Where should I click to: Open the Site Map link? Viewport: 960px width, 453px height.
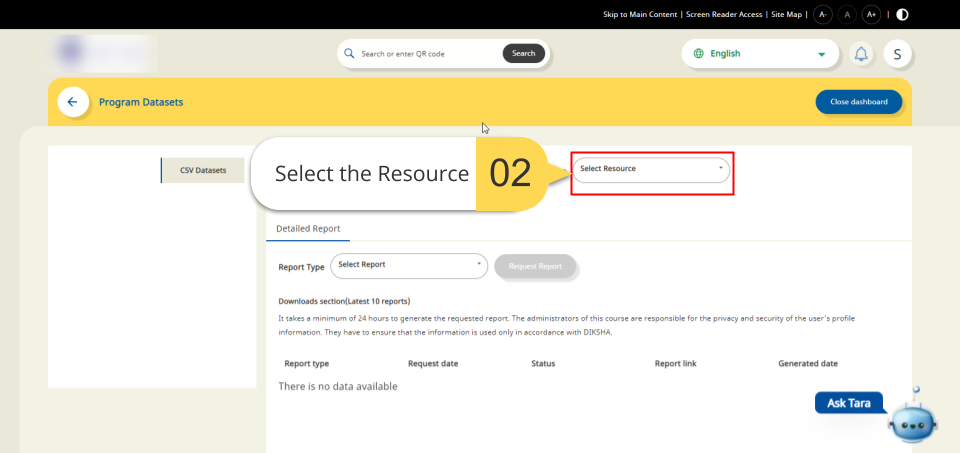point(786,14)
